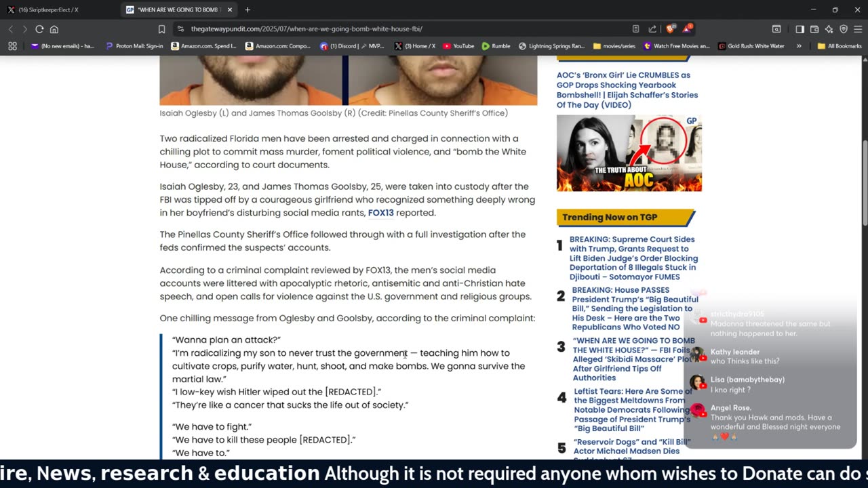Open the Rumble bookmark
Screen dimensions: 868x488
[496, 46]
